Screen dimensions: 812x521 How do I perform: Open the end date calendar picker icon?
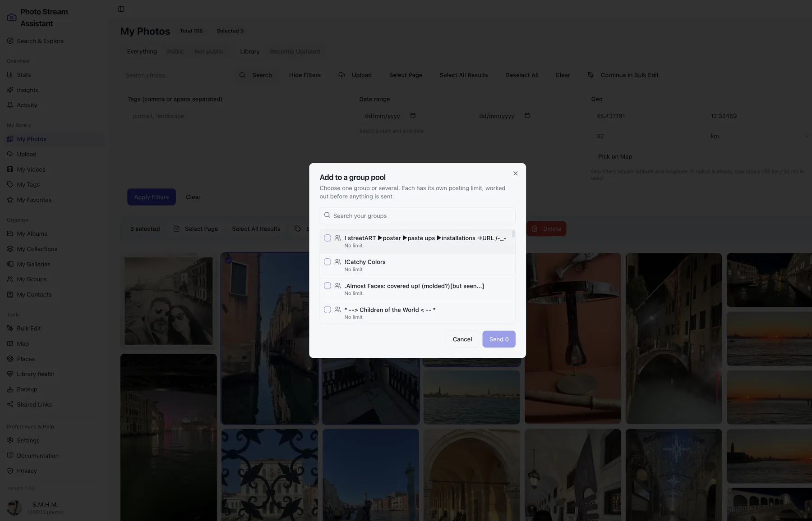point(527,116)
